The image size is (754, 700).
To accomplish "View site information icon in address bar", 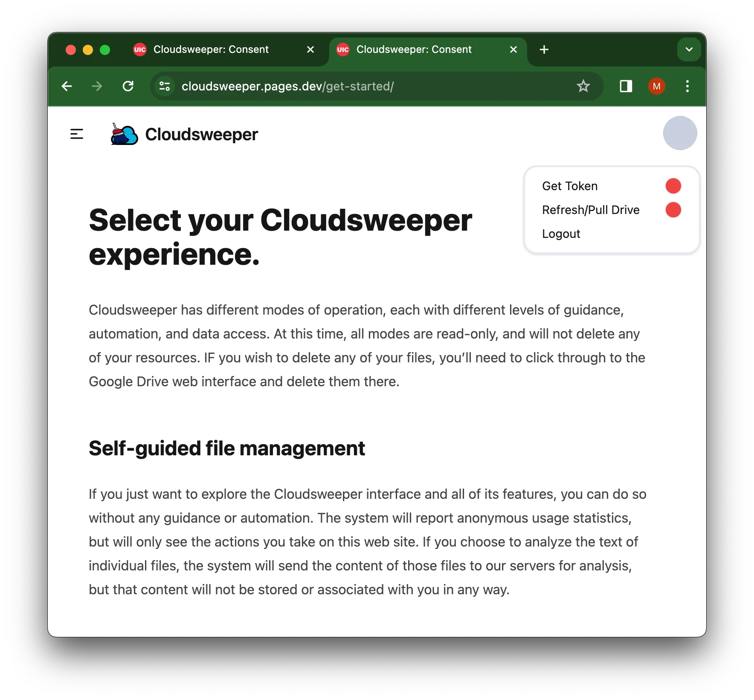I will tap(165, 87).
